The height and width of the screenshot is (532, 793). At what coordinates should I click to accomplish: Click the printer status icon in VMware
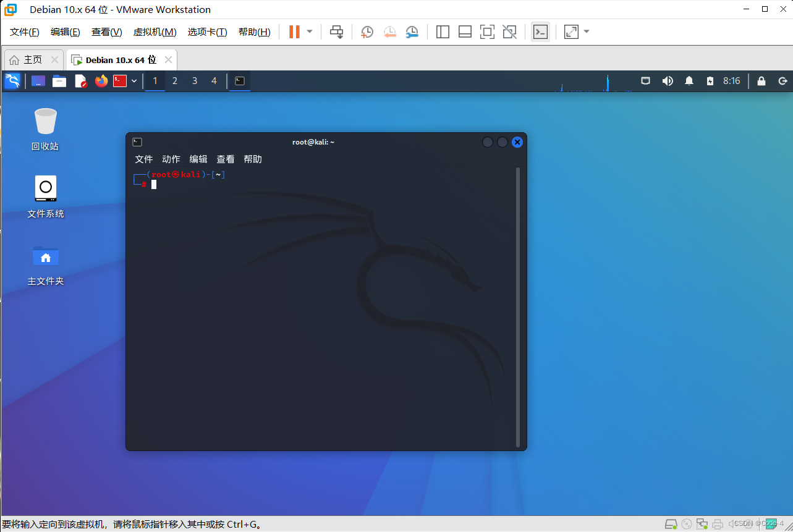[718, 524]
